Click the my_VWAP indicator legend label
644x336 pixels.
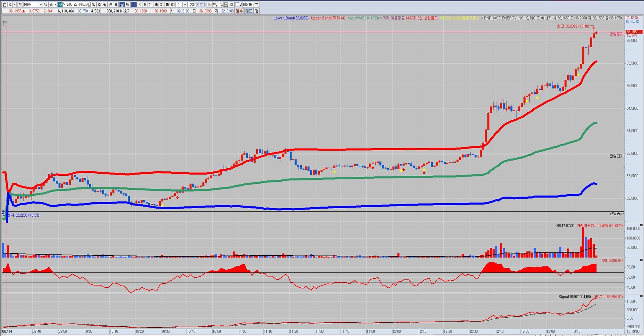tap(363, 18)
